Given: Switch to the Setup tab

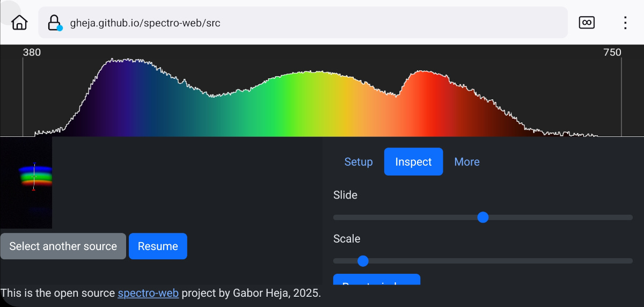Looking at the screenshot, I should pyautogui.click(x=358, y=162).
